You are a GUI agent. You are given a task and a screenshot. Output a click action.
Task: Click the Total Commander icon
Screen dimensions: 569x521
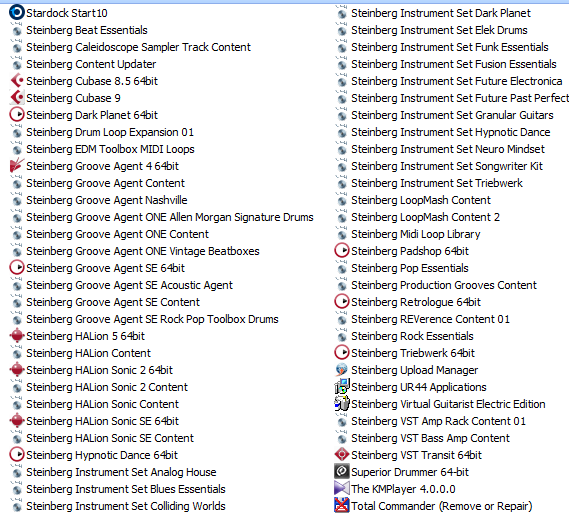[x=341, y=506]
